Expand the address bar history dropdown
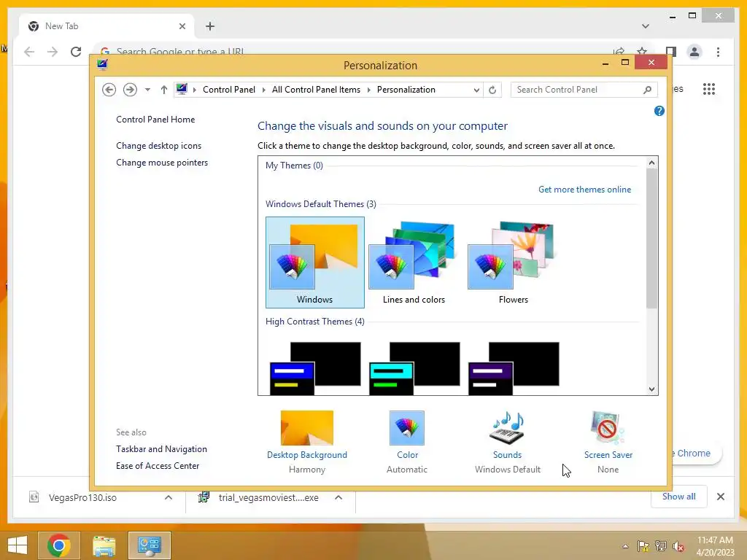The width and height of the screenshot is (747, 560). [476, 90]
